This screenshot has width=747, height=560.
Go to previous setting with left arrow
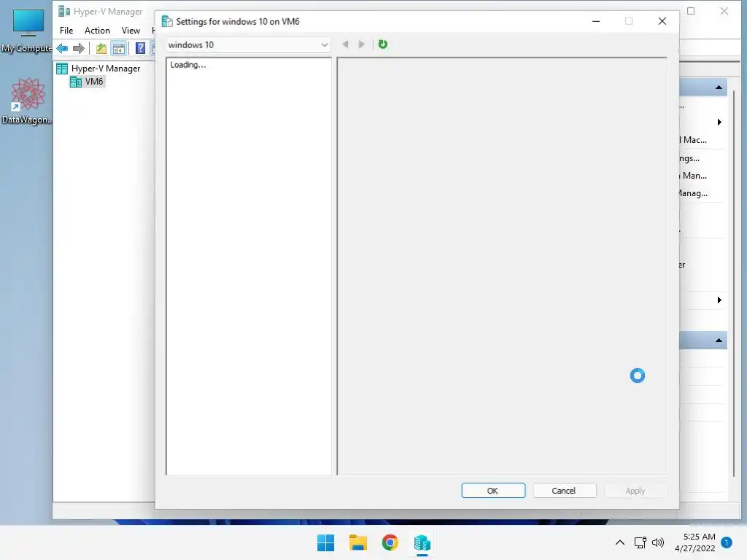[345, 44]
